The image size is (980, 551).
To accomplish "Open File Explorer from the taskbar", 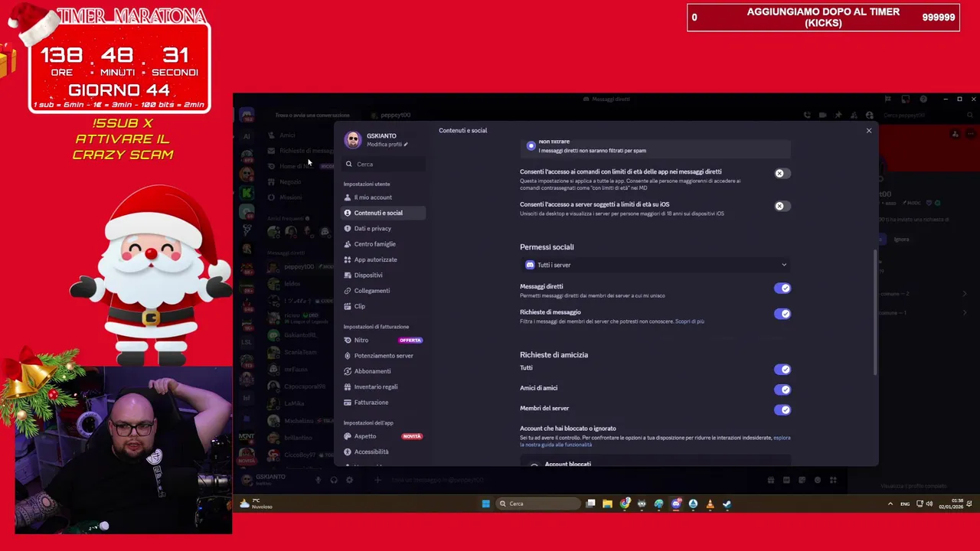I will point(608,504).
